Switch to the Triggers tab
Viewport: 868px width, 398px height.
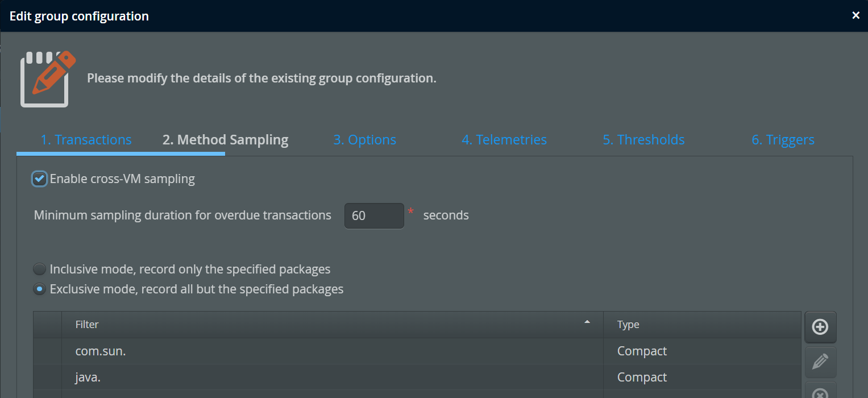pyautogui.click(x=783, y=140)
